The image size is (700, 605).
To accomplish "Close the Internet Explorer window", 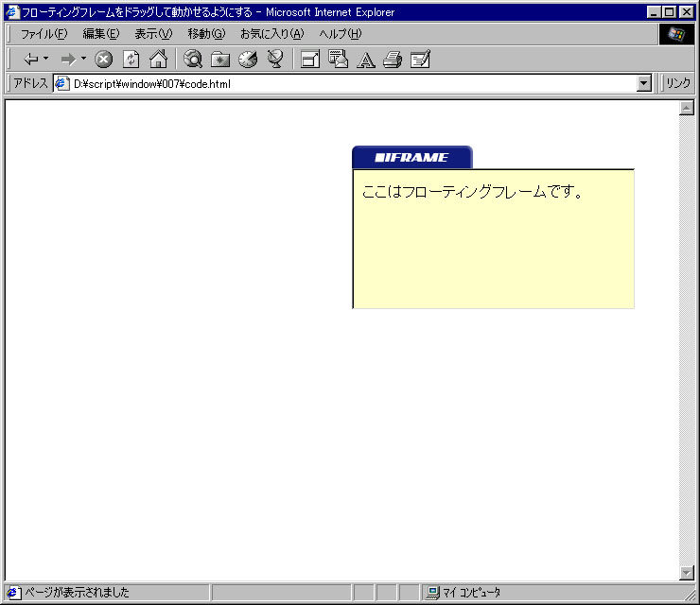I will coord(687,12).
